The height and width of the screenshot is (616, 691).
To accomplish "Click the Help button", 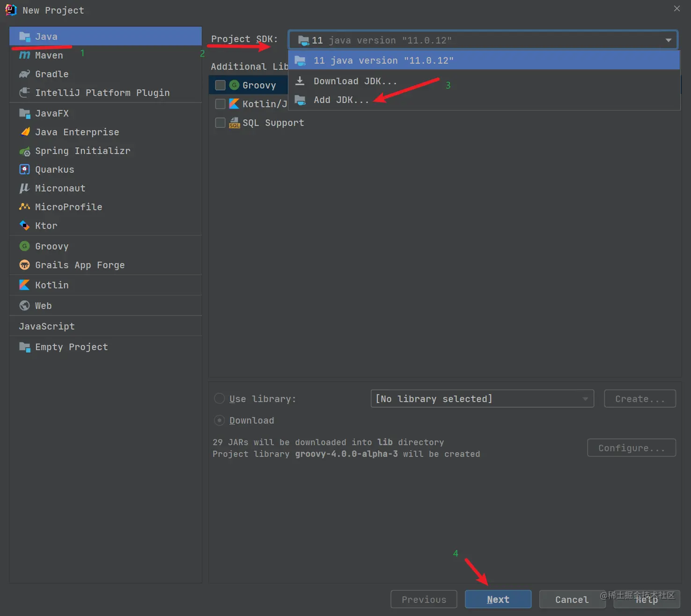I will [x=647, y=599].
